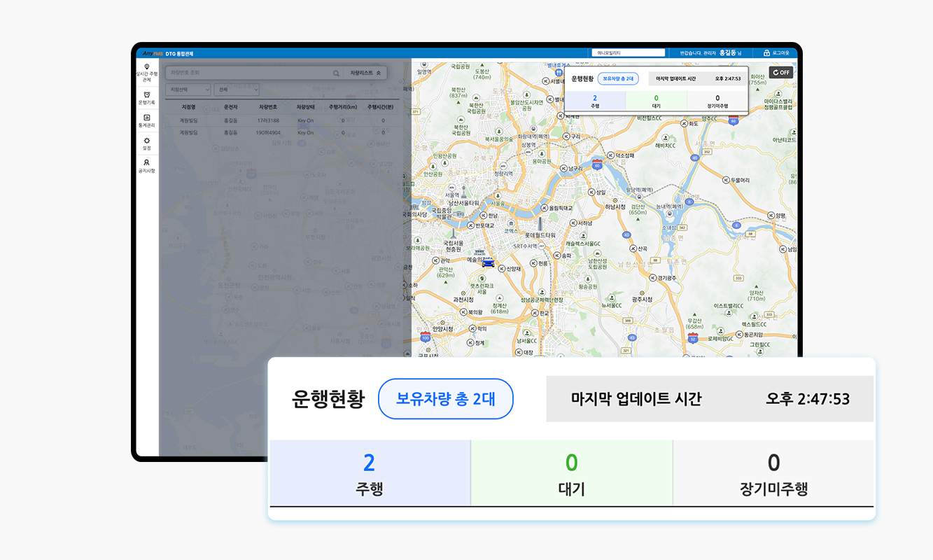Open 설정 gear in the sidebar

pos(146,143)
